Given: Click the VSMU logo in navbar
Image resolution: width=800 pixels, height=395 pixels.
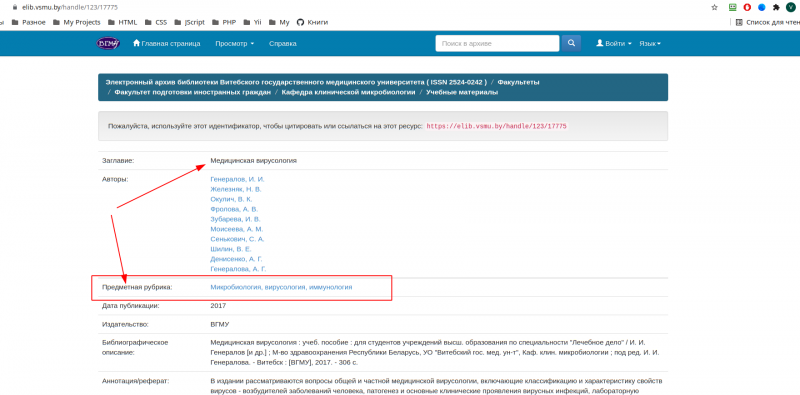Looking at the screenshot, I should pos(108,43).
